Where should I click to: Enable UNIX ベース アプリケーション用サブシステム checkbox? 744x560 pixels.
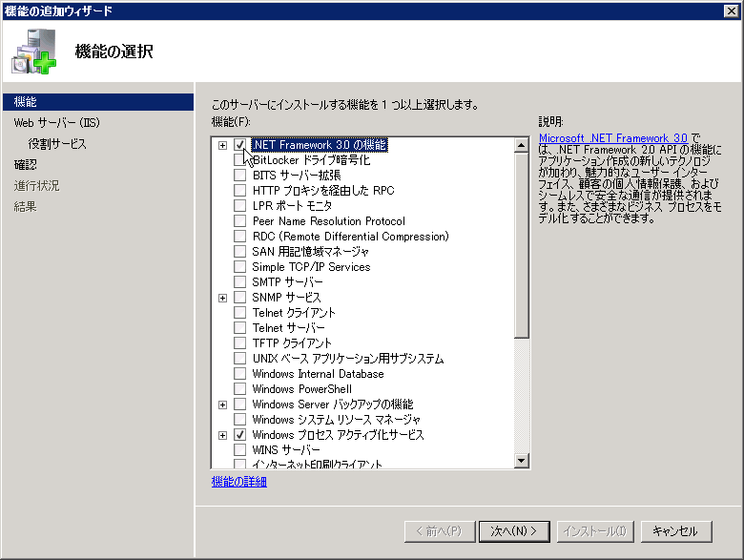click(x=240, y=358)
